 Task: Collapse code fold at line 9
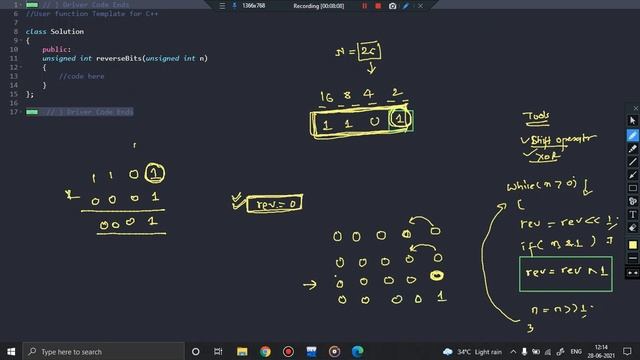21,40
